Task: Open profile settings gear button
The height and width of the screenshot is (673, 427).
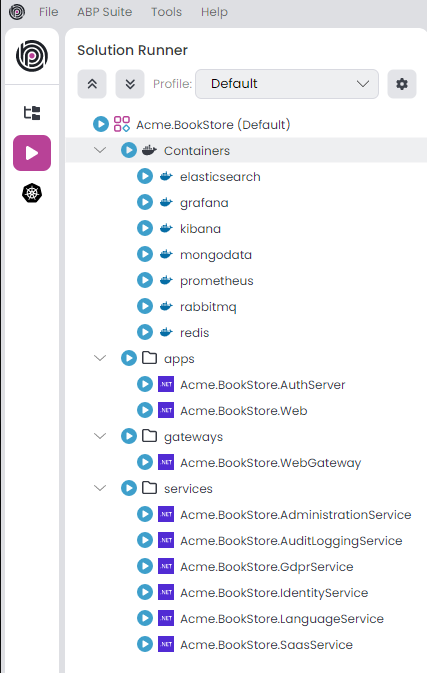Action: [x=402, y=84]
